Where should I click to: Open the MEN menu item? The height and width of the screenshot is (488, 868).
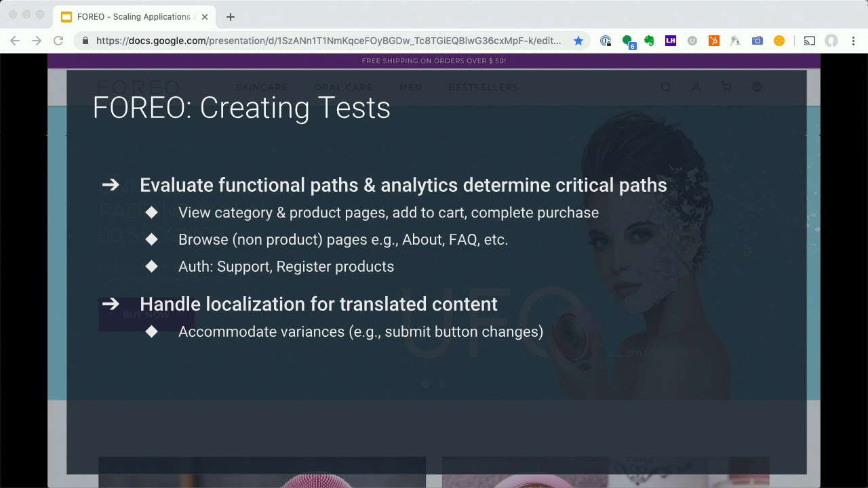pyautogui.click(x=410, y=87)
